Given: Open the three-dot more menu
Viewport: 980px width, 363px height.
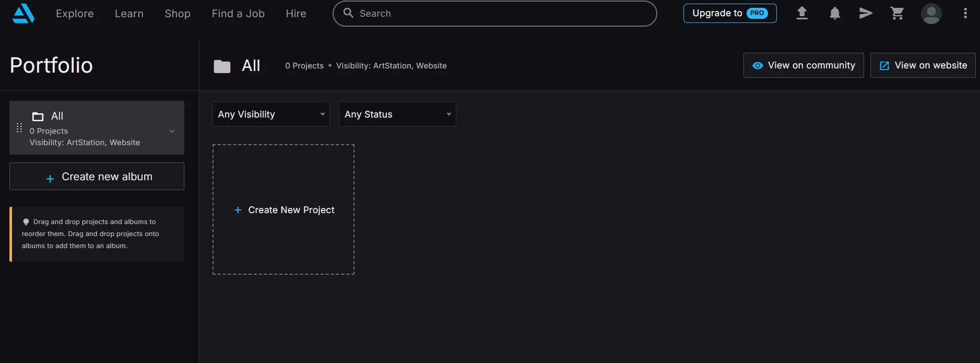Looking at the screenshot, I should pos(965,13).
